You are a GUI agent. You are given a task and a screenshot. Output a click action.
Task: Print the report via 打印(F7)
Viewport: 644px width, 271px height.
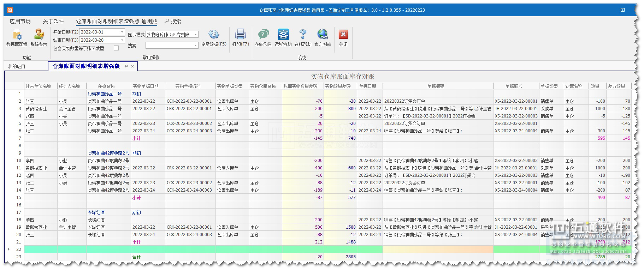(x=241, y=38)
